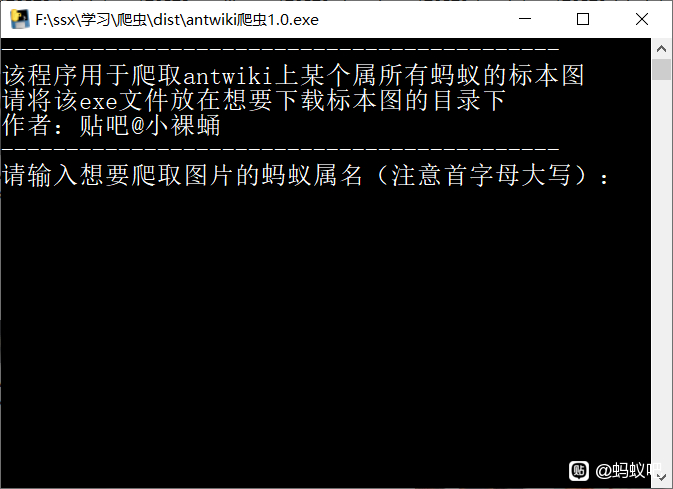
Task: Click the line starting with 请将该exe文件
Action: tap(254, 100)
